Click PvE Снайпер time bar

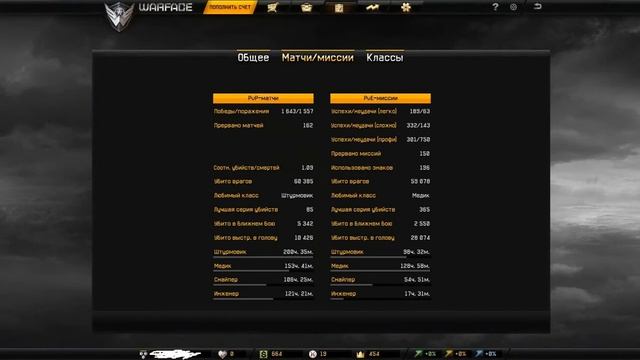coord(380,285)
